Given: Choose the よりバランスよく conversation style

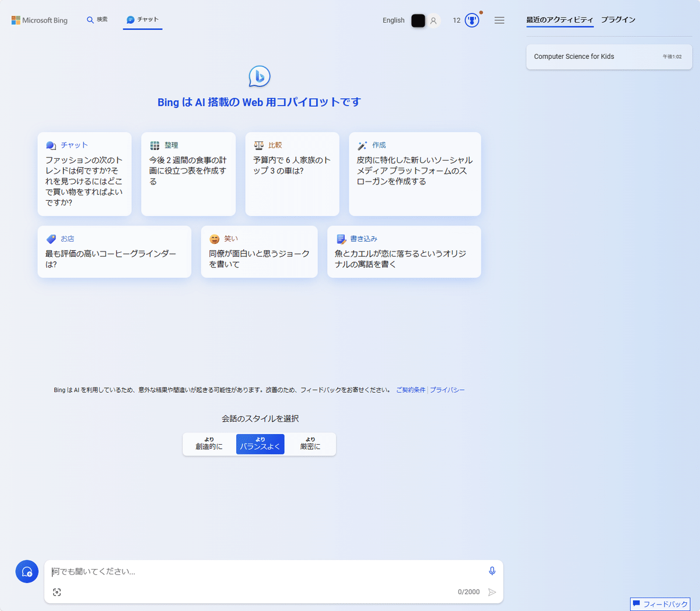Looking at the screenshot, I should point(260,444).
